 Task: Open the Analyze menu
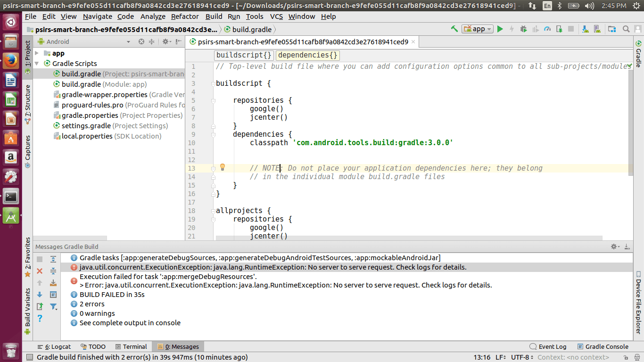[153, 16]
